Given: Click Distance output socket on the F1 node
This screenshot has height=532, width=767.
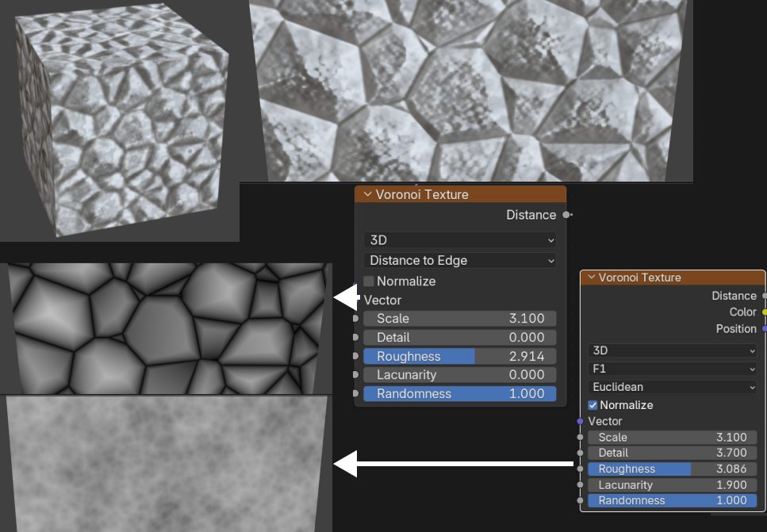Looking at the screenshot, I should click(x=764, y=296).
